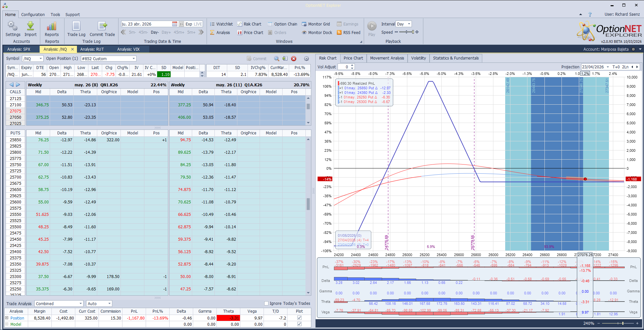
Task: Increase the Vol Adjust value
Action: tap(352, 65)
